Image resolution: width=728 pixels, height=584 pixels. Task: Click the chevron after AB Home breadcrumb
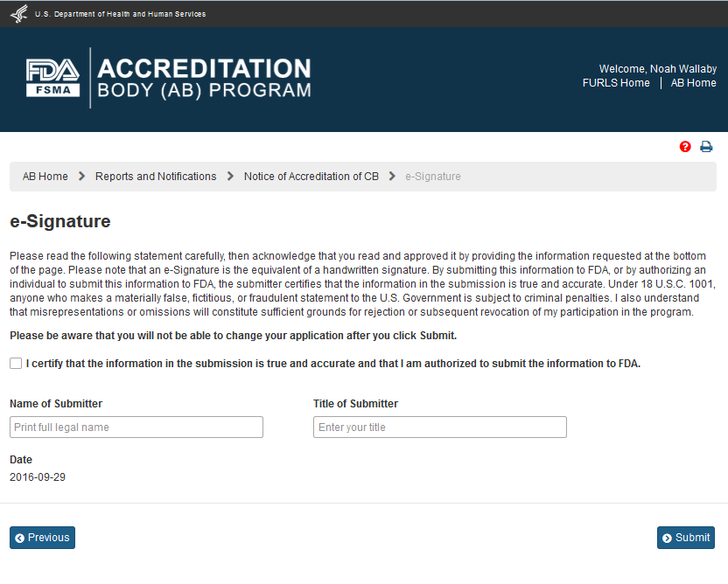click(x=81, y=177)
